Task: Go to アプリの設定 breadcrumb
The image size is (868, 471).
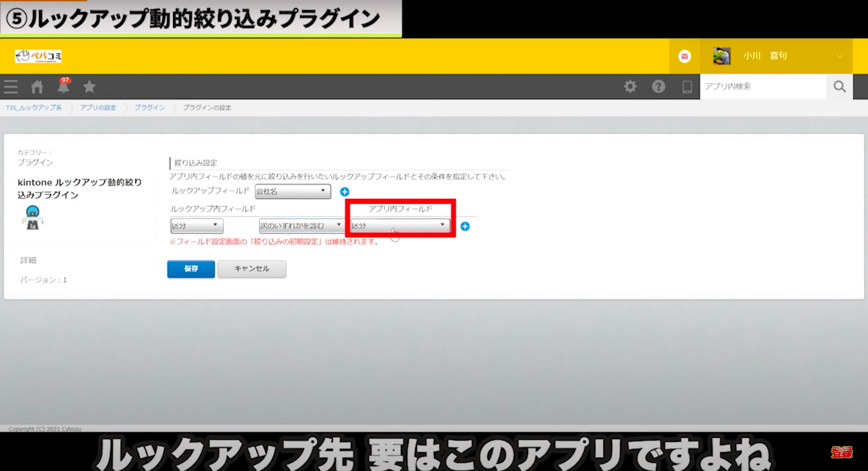Action: click(x=98, y=108)
